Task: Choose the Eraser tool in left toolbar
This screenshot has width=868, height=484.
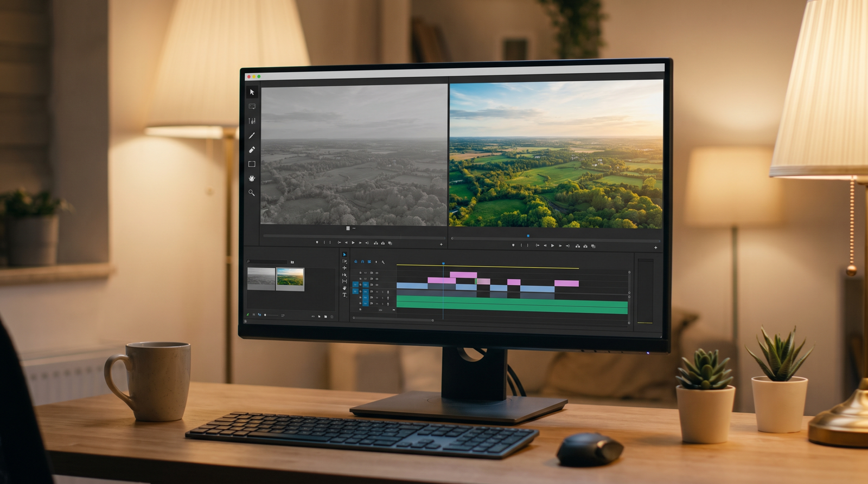Action: click(252, 150)
